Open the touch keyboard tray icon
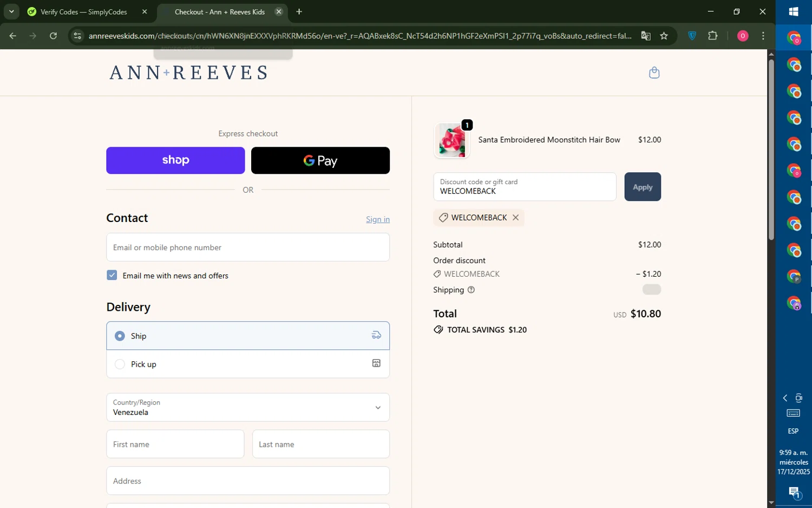The image size is (812, 508). [794, 413]
